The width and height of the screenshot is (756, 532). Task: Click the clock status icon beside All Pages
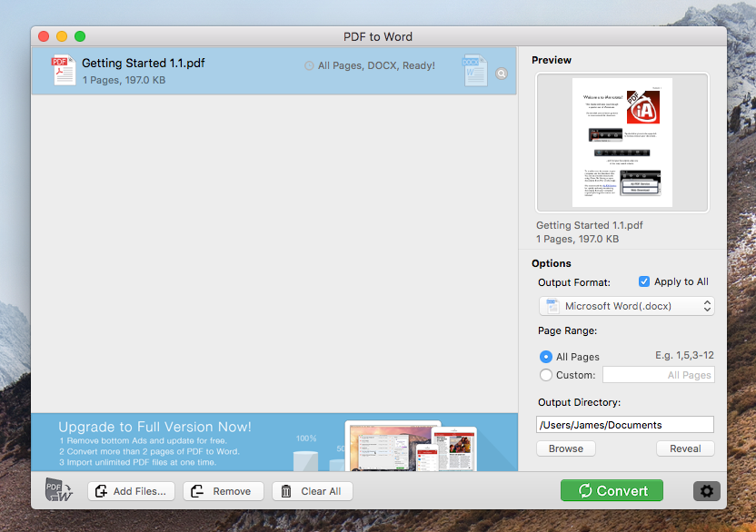pyautogui.click(x=309, y=65)
